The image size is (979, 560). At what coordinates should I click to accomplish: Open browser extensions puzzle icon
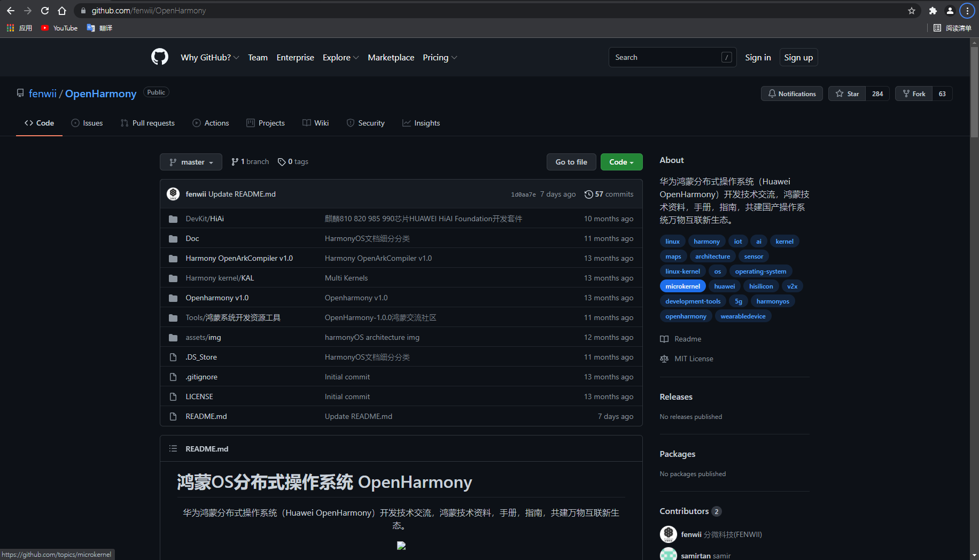click(x=933, y=11)
